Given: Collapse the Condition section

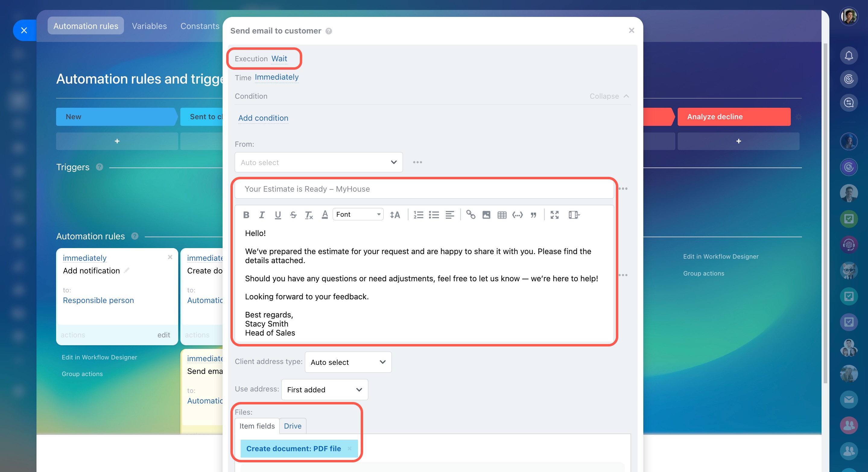Looking at the screenshot, I should (609, 96).
